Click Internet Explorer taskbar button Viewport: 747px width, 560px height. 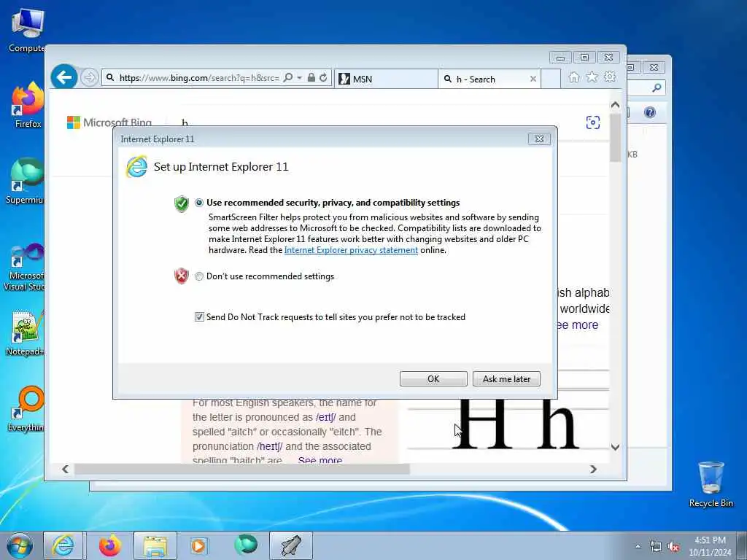pyautogui.click(x=63, y=545)
